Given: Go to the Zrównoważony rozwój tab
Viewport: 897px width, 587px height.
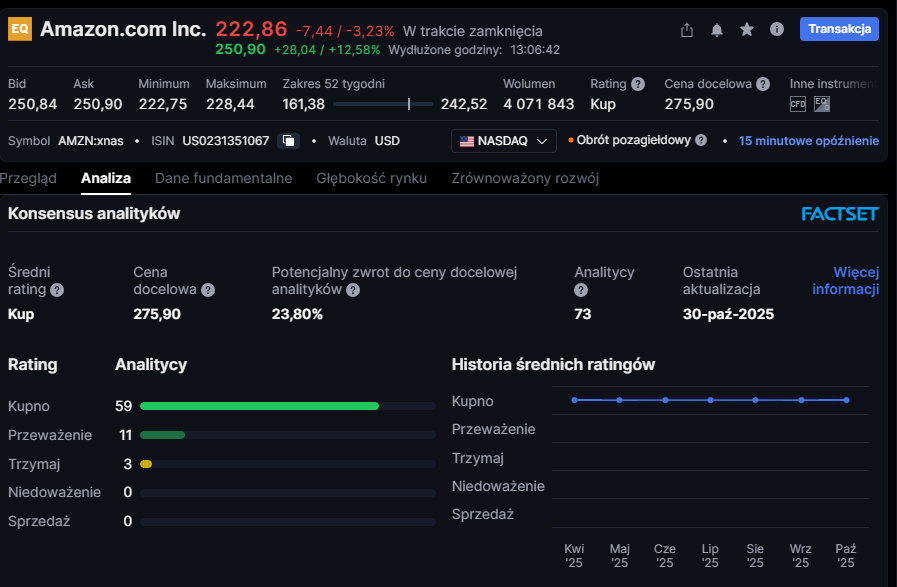Looking at the screenshot, I should point(525,178).
